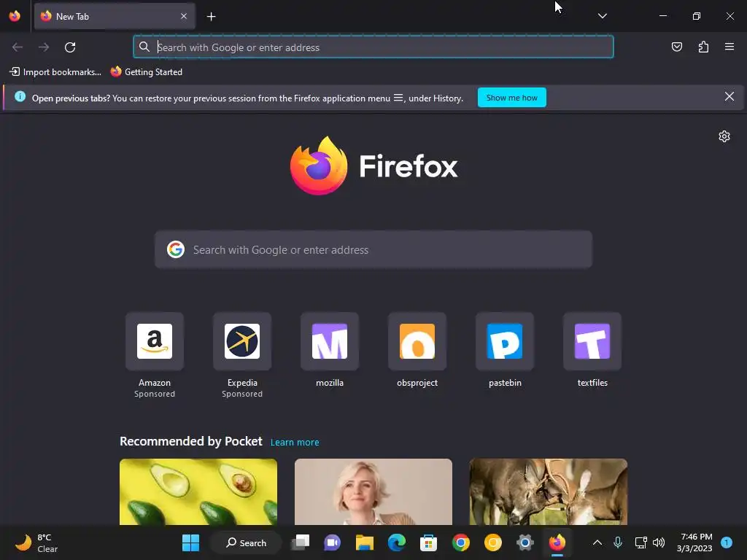Open the weather widget showing 8°C Clear

(36, 542)
